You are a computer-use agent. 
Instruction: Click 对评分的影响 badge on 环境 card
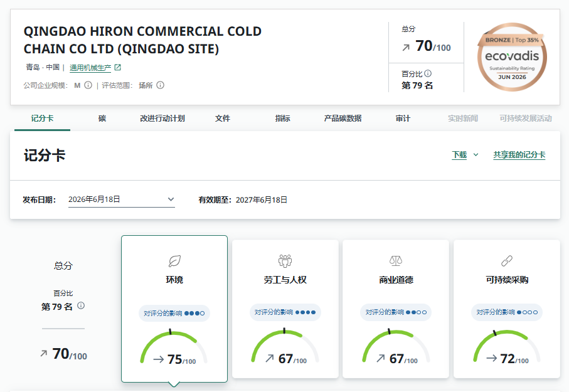[x=174, y=313]
